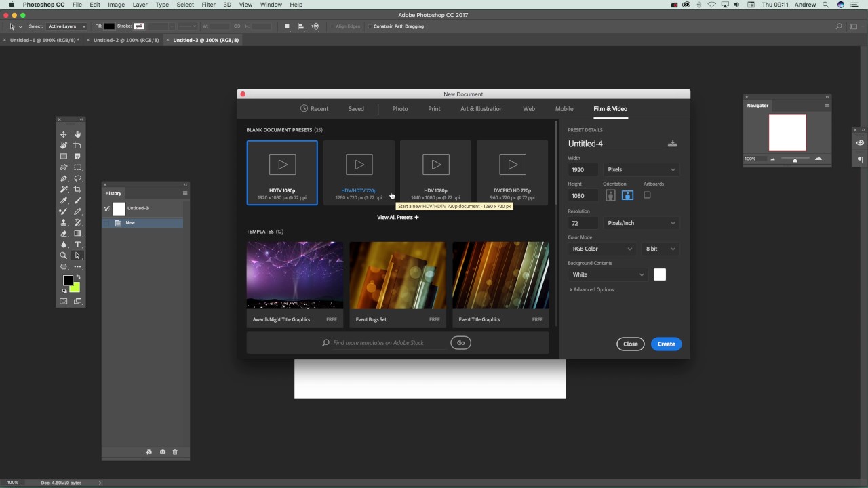Open the Pixels/Inch resolution dropdown

click(642, 223)
